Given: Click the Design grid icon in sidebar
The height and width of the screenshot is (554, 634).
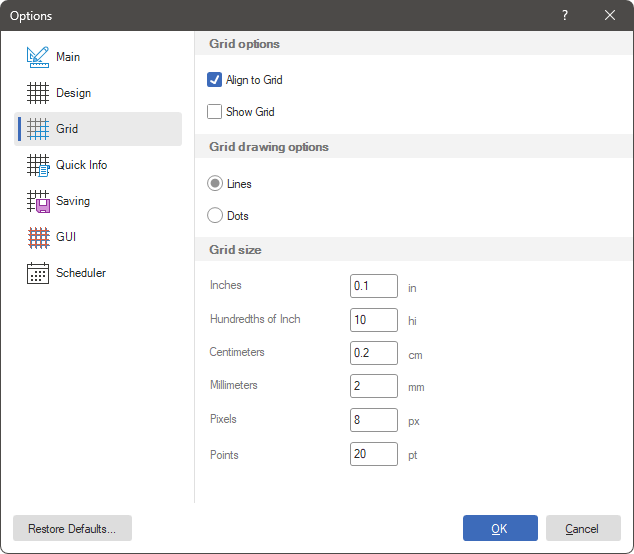Looking at the screenshot, I should pyautogui.click(x=38, y=93).
